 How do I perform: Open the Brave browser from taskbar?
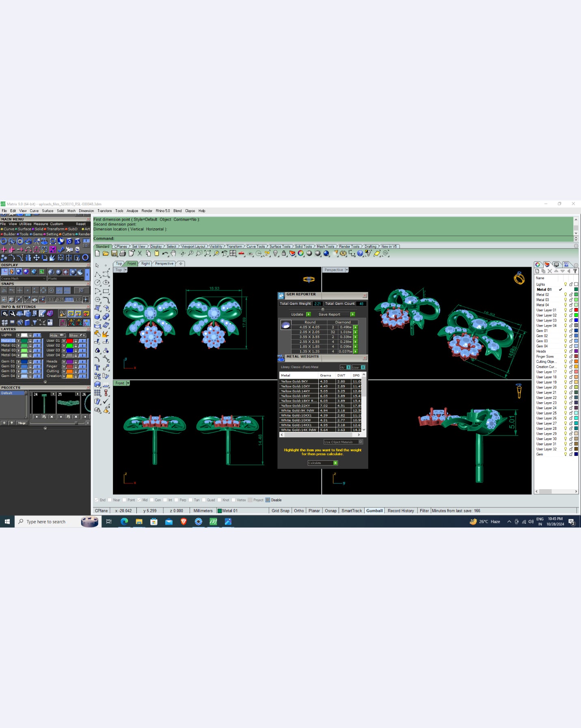pos(184,522)
